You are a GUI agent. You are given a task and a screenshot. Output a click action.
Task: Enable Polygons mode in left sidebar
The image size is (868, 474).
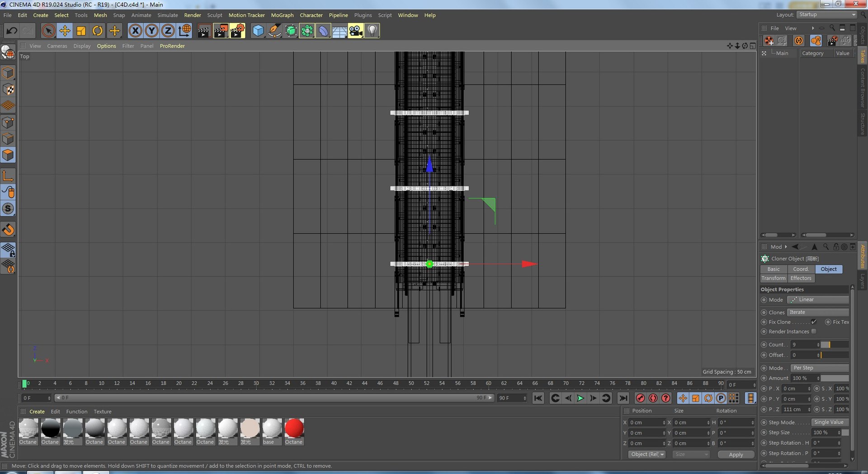[x=8, y=155]
